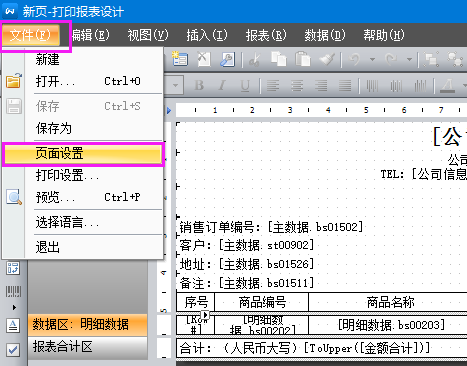
Task: Click the text object tool icon
Action: click(13, 325)
